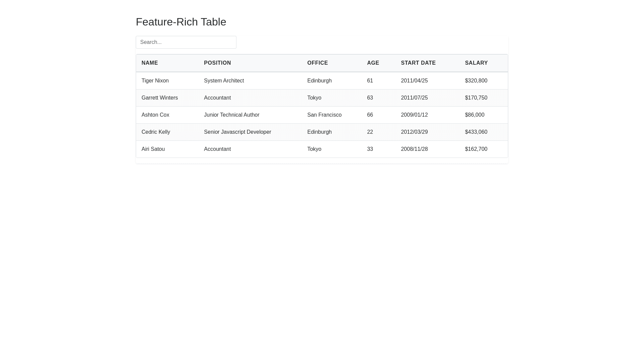644x362 pixels.
Task: Click the Ashton Cox name cell
Action: click(155, 115)
